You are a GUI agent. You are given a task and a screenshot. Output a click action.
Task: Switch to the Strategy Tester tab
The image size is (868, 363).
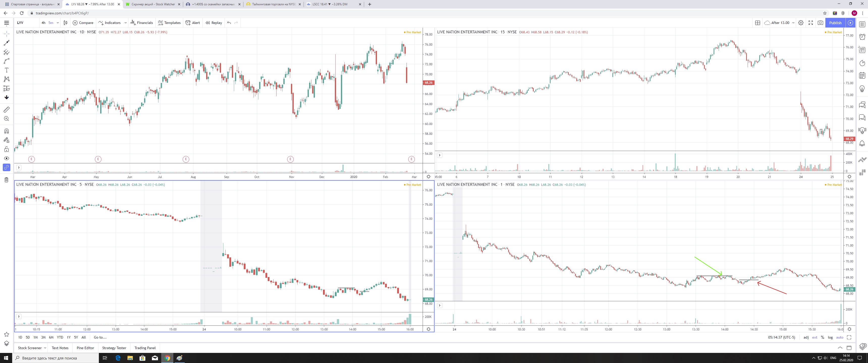114,348
